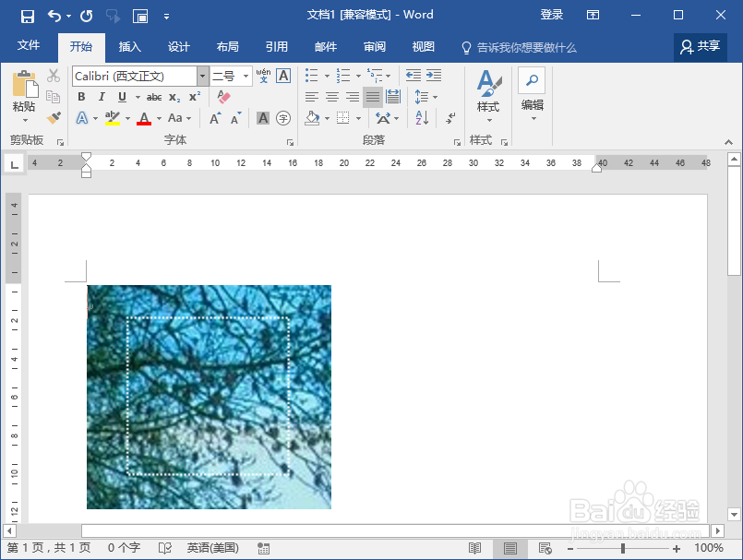Toggle show/hide paragraph marks
The width and height of the screenshot is (743, 560).
451,117
